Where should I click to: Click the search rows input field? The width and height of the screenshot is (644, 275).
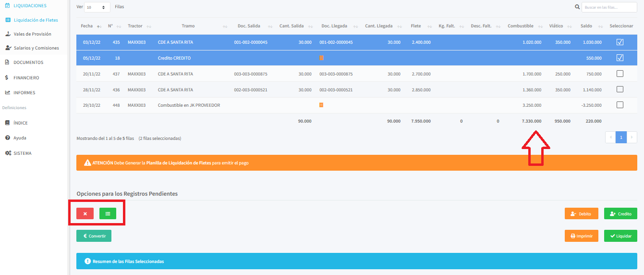609,7
